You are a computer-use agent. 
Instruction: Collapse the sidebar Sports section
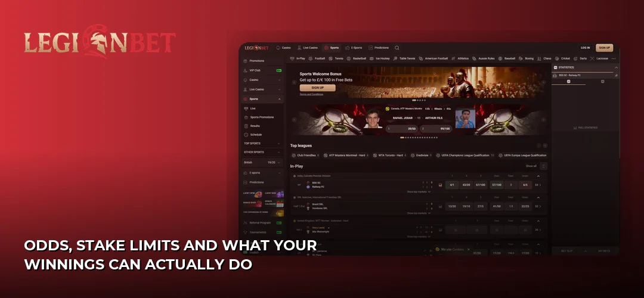280,99
